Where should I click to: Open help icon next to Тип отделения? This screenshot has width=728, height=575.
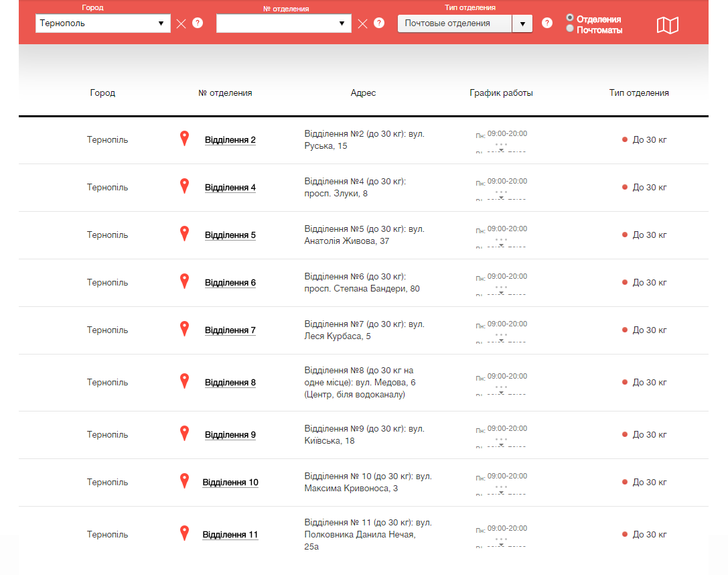(547, 23)
